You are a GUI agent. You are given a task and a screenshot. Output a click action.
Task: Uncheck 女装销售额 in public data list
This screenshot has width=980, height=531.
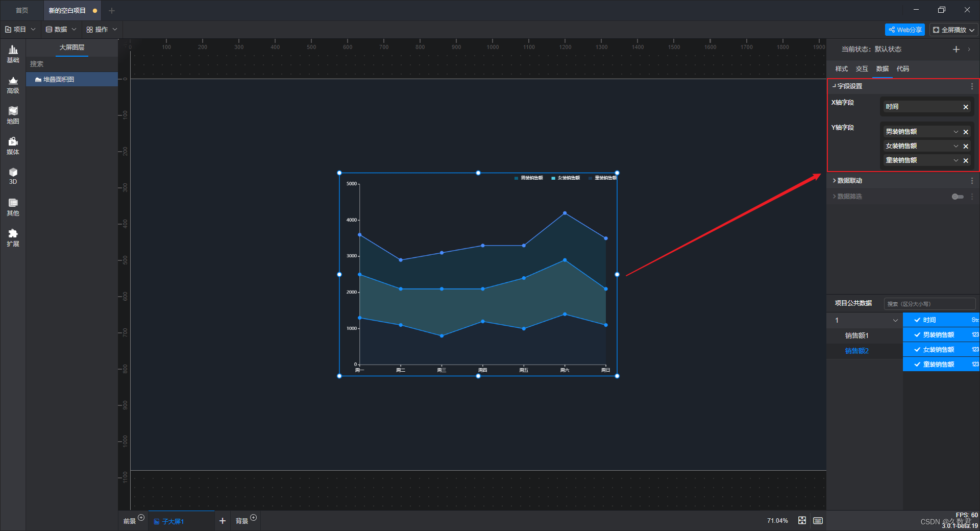[917, 350]
